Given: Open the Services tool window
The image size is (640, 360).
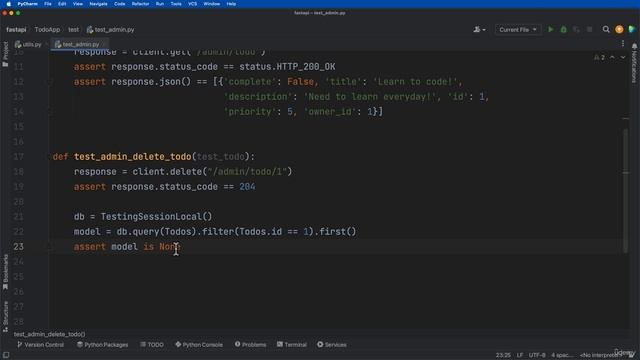Looking at the screenshot, I should click(332, 344).
